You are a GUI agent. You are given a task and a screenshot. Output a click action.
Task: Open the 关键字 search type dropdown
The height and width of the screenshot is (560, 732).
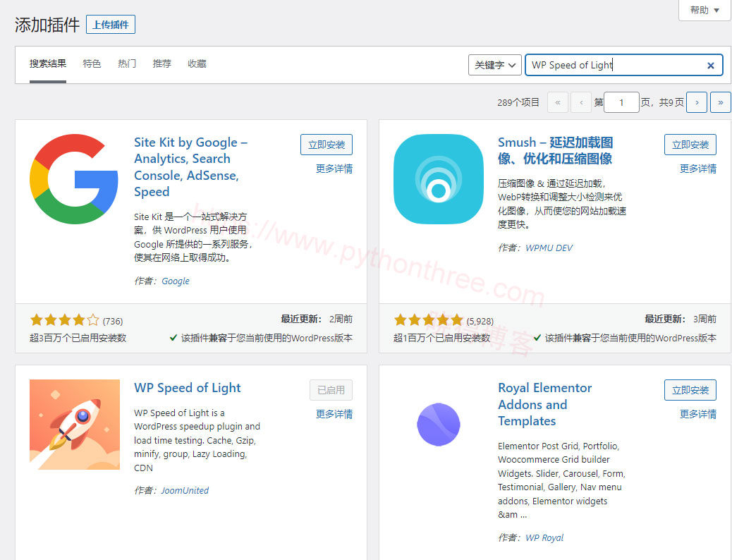(x=495, y=65)
